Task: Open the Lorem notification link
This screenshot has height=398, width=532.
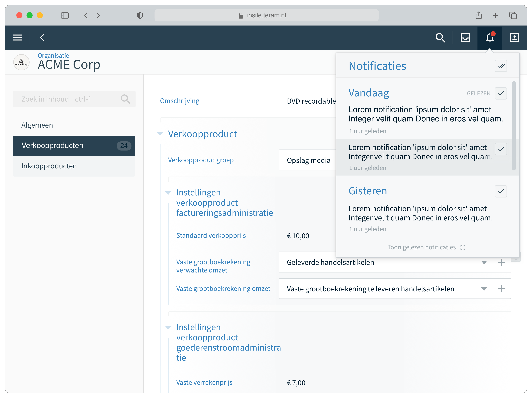Action: click(x=379, y=147)
